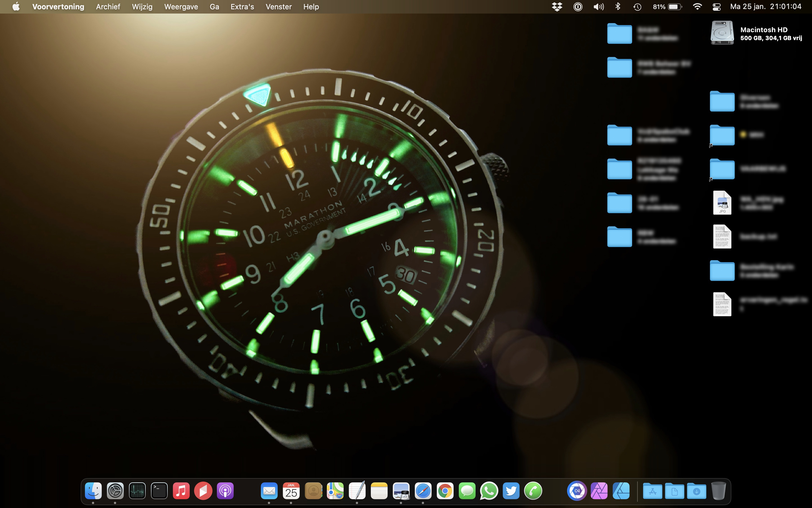Click the Dropbox menu bar icon
This screenshot has height=508, width=812.
pyautogui.click(x=557, y=7)
